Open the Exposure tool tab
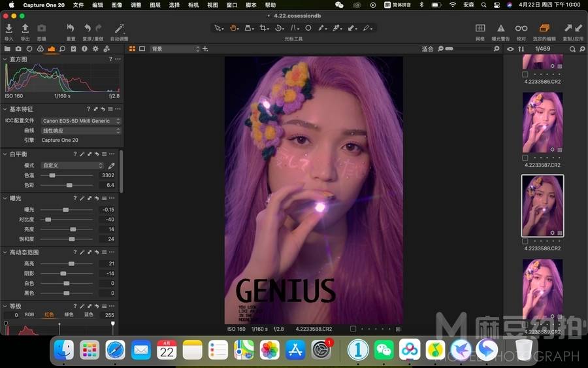The width and height of the screenshot is (588, 368). [x=52, y=49]
